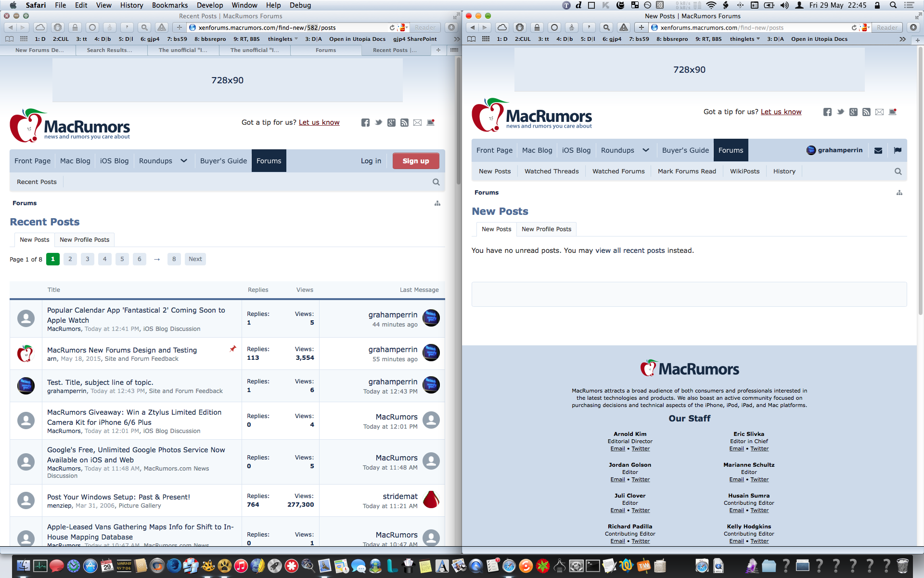Select New Profile Posts tab in right window
Screen dimensions: 924x578
click(x=546, y=229)
